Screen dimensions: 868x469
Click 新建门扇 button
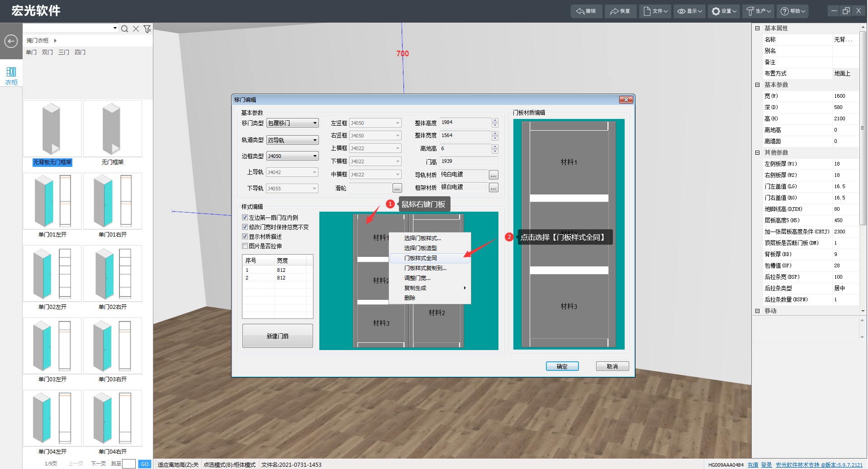pyautogui.click(x=278, y=336)
